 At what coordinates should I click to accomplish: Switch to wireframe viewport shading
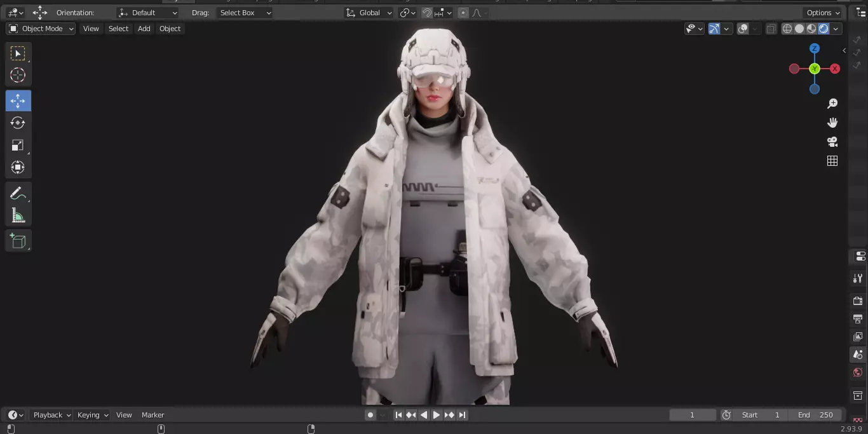point(787,29)
